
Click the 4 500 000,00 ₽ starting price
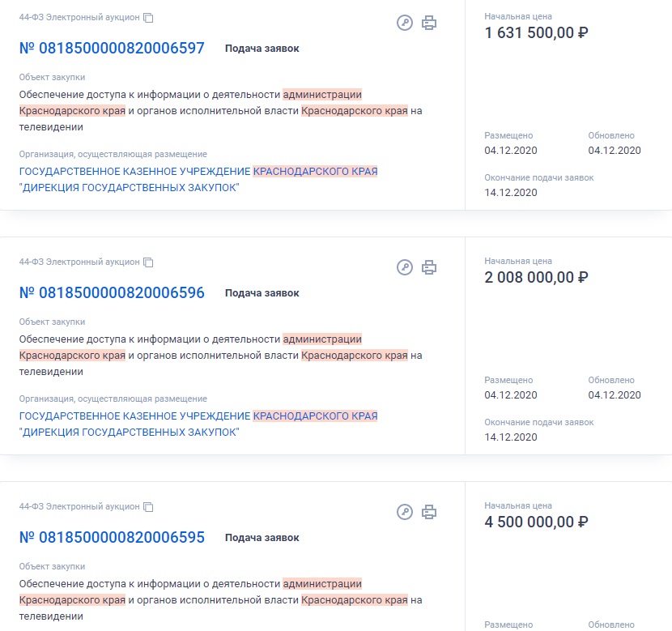click(x=536, y=522)
